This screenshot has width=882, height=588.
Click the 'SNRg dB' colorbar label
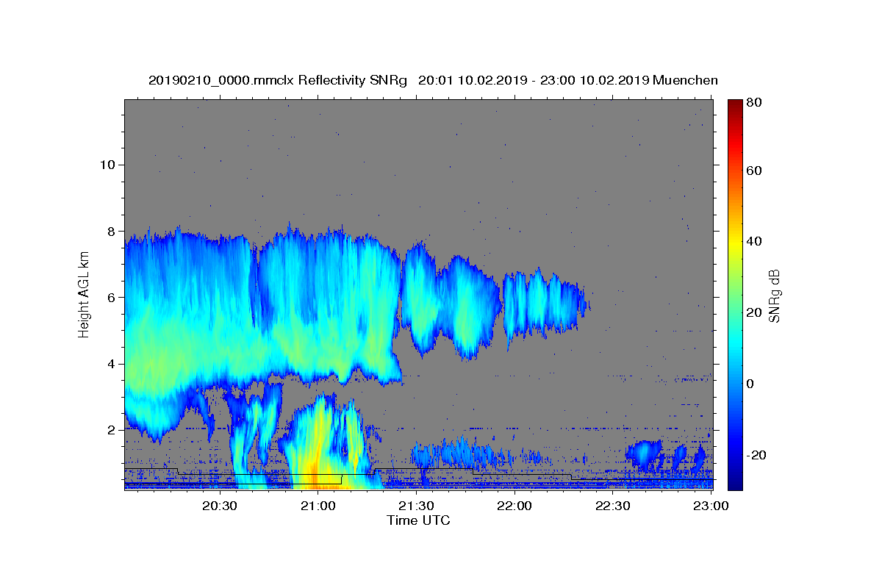[x=774, y=295]
